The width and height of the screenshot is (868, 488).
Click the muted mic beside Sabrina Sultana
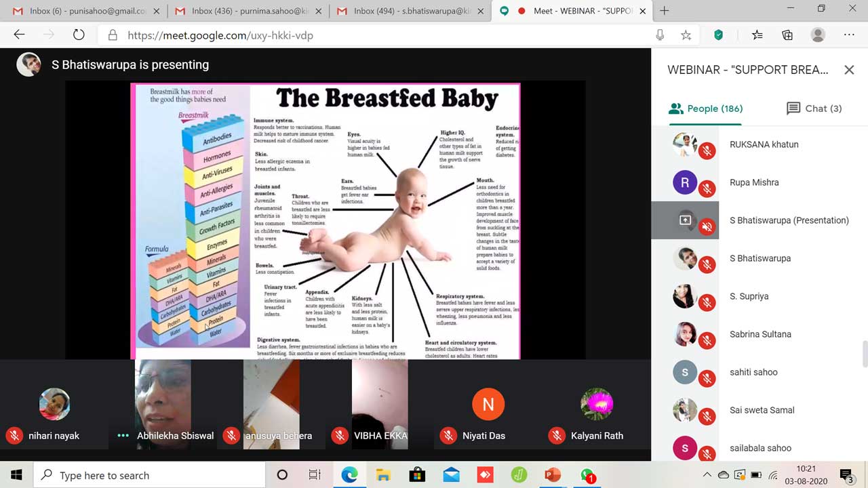[707, 341]
